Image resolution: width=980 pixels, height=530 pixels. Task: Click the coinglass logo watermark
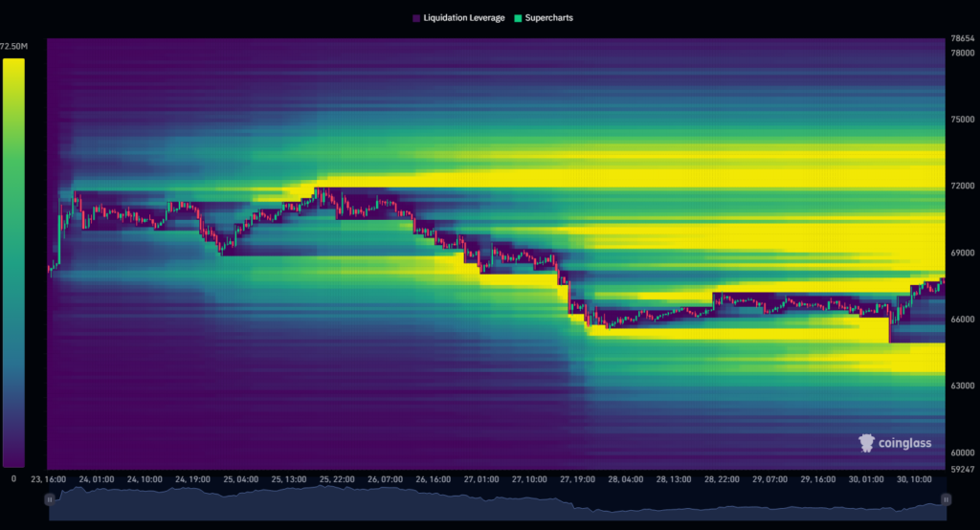click(894, 443)
